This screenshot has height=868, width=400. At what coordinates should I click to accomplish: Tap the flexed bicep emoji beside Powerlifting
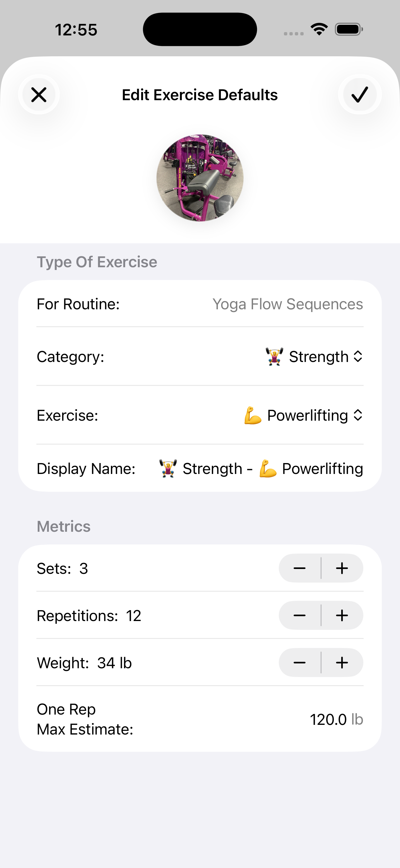(253, 416)
